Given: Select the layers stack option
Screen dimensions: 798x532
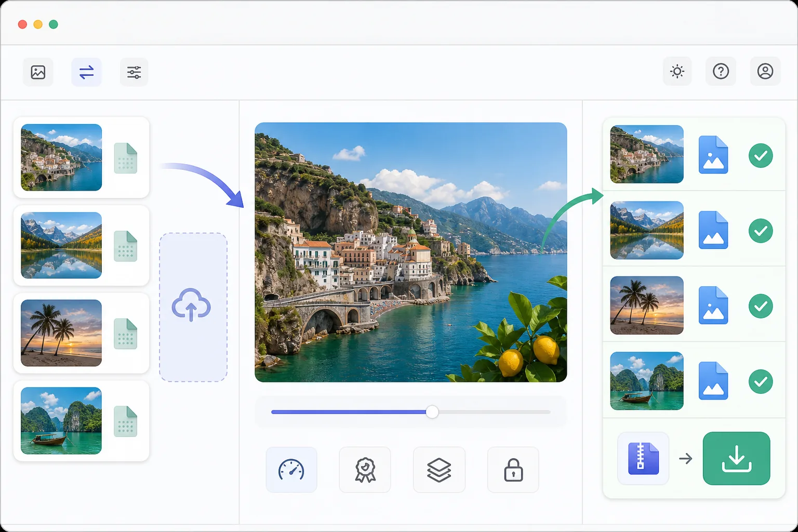Looking at the screenshot, I should coord(439,470).
